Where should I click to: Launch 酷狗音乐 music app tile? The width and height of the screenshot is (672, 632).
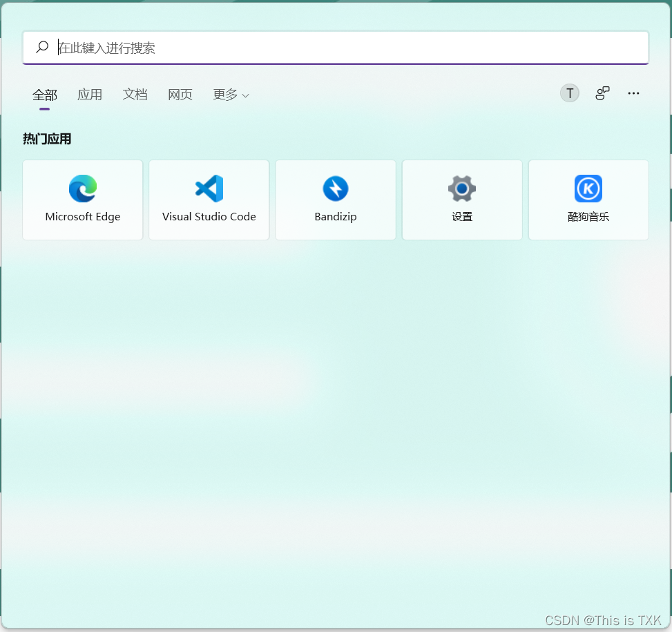click(x=588, y=200)
